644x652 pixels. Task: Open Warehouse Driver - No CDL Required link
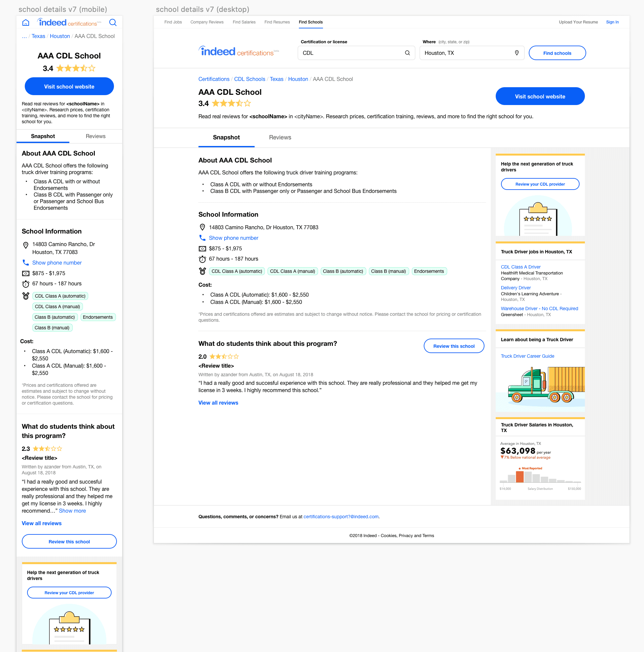click(x=539, y=308)
